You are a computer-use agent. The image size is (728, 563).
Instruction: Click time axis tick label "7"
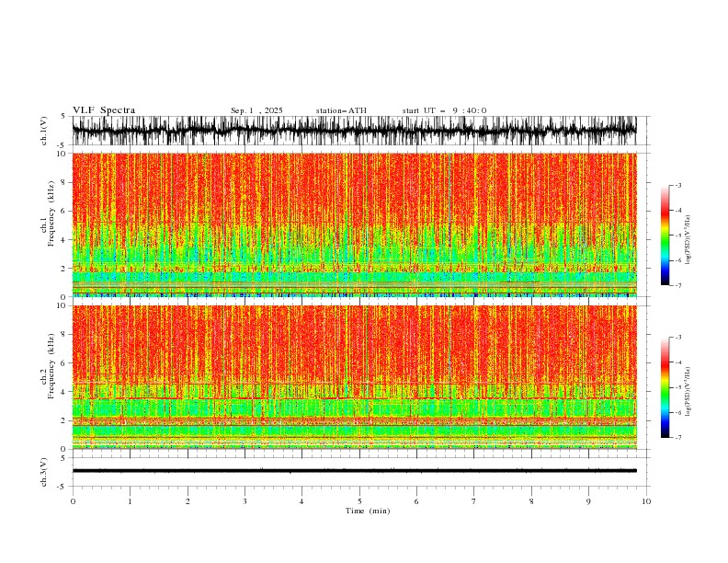point(474,501)
